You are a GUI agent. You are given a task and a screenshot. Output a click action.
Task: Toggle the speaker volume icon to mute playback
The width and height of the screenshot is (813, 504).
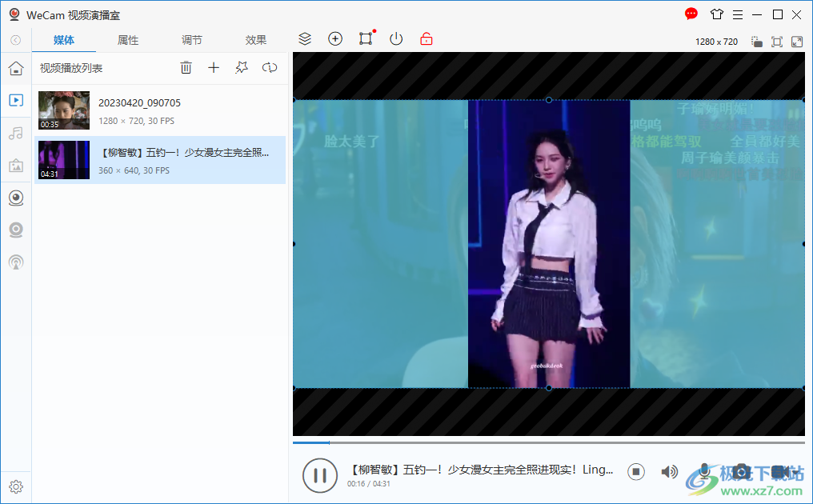click(669, 471)
